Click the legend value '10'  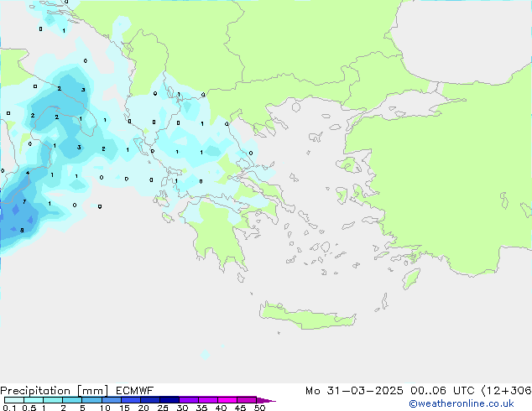[x=105, y=408]
